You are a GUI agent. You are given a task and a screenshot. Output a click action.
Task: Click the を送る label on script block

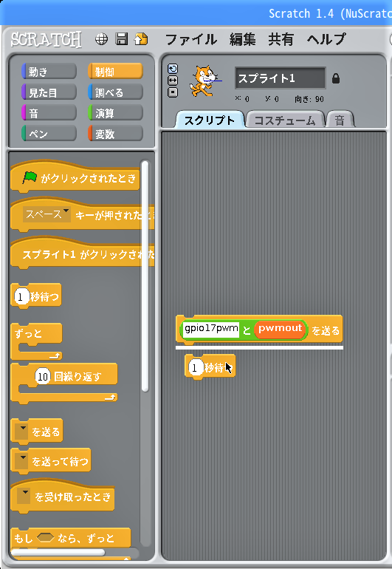[x=326, y=330]
